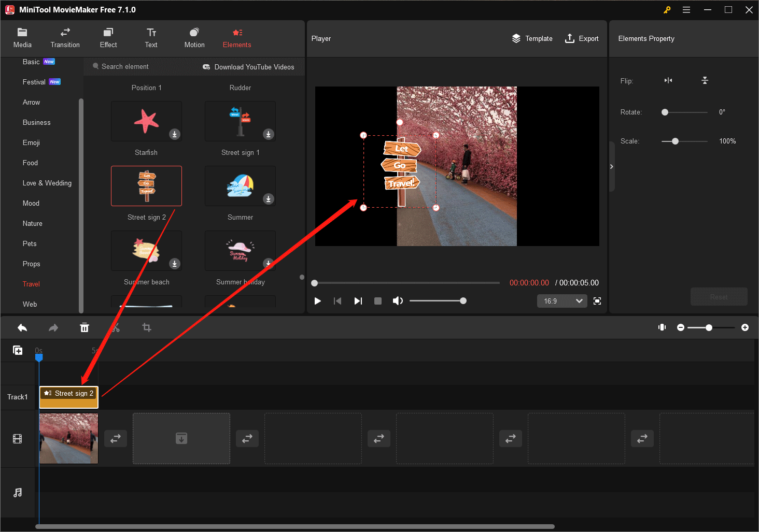Select the Nature category
This screenshot has width=759, height=532.
pyautogui.click(x=33, y=223)
